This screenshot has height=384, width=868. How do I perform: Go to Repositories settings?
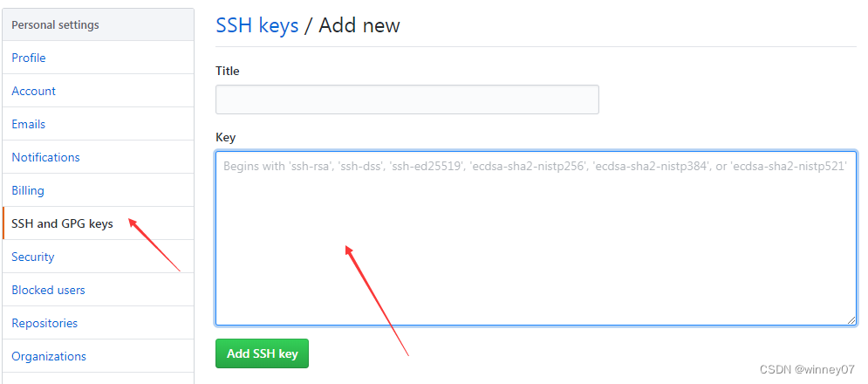click(x=44, y=323)
